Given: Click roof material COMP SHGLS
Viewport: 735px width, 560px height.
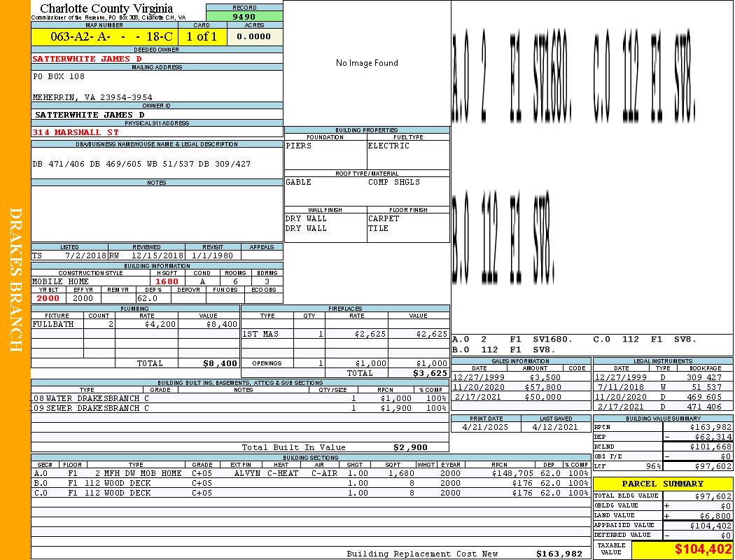Looking at the screenshot, I should pyautogui.click(x=394, y=182).
